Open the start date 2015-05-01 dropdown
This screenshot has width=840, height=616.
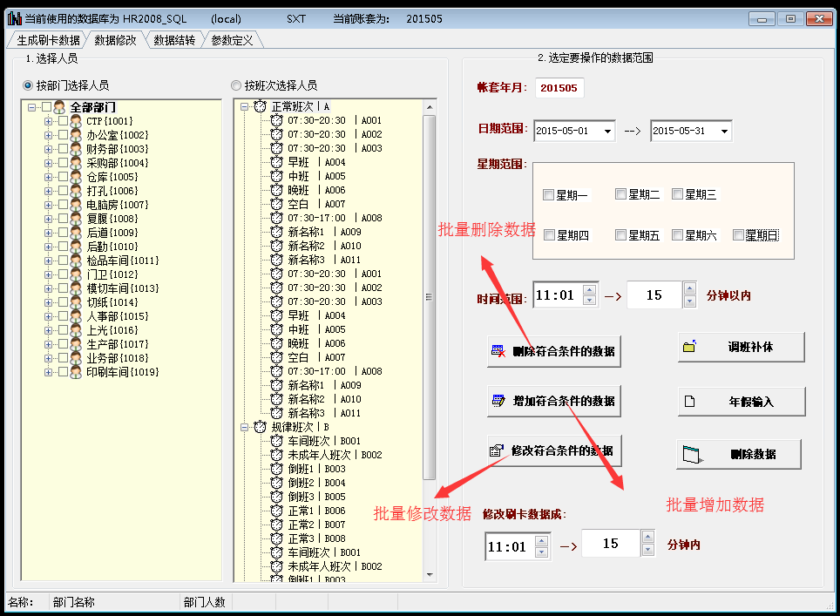tap(607, 132)
